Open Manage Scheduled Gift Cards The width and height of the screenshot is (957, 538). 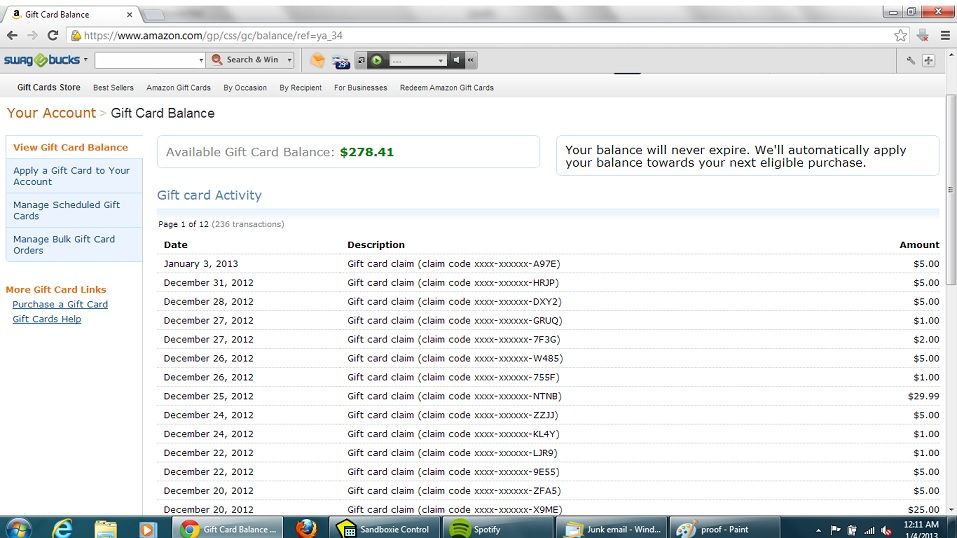click(67, 210)
